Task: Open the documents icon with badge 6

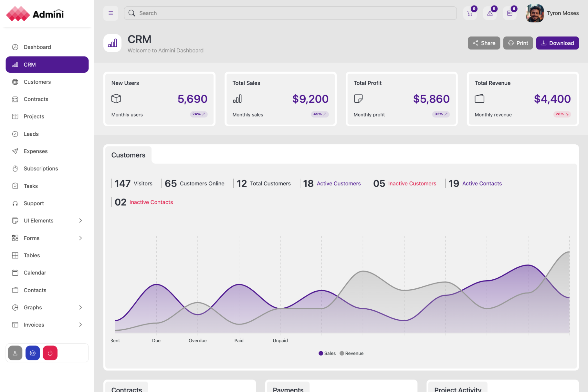Action: (510, 14)
